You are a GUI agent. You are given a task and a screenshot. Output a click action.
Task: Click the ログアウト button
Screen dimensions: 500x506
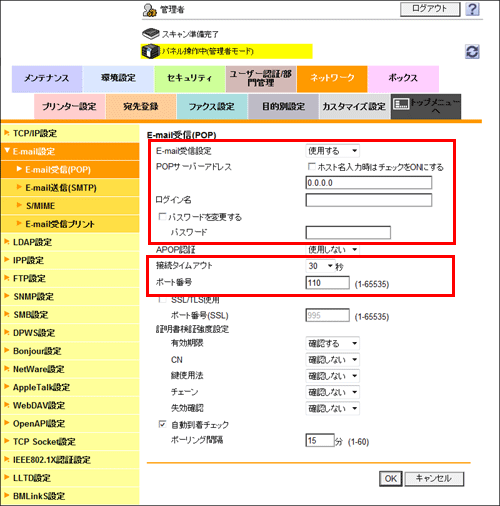pyautogui.click(x=430, y=9)
